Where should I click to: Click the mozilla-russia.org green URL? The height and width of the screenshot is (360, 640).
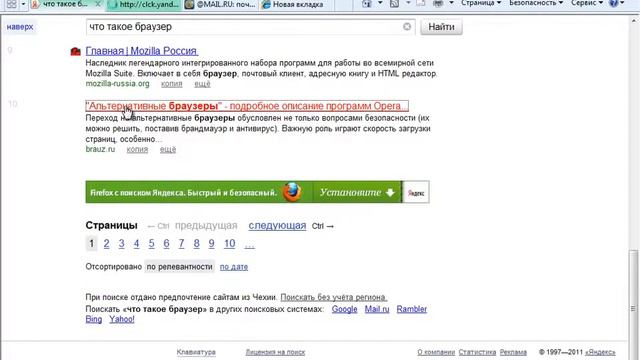point(118,84)
